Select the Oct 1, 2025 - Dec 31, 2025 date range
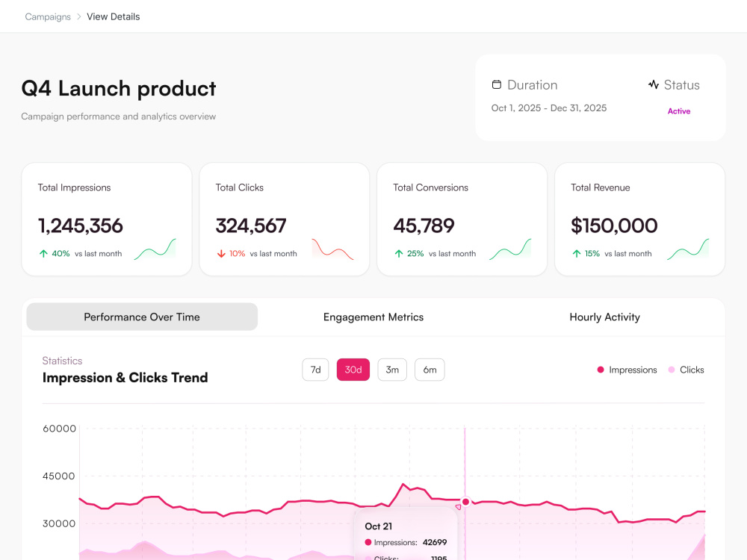Screen dimensions: 747x560 (x=549, y=108)
